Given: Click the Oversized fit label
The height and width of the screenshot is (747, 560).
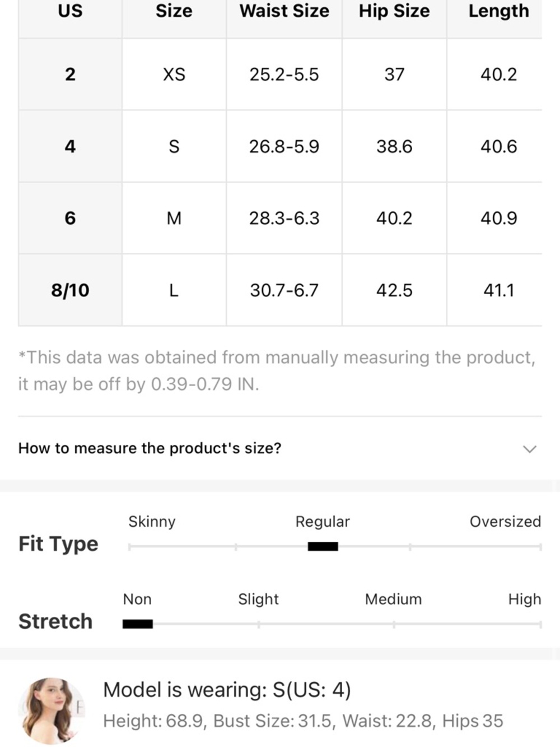Looking at the screenshot, I should click(505, 521).
